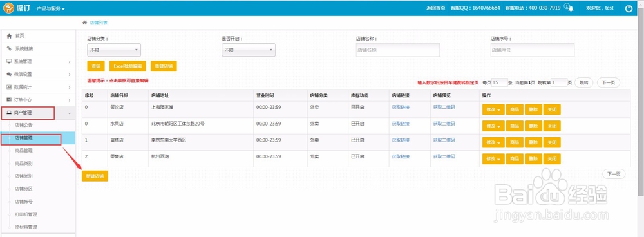Click 关闭 button for 蛋糕店
Viewport: 644px width, 237px height.
[552, 142]
